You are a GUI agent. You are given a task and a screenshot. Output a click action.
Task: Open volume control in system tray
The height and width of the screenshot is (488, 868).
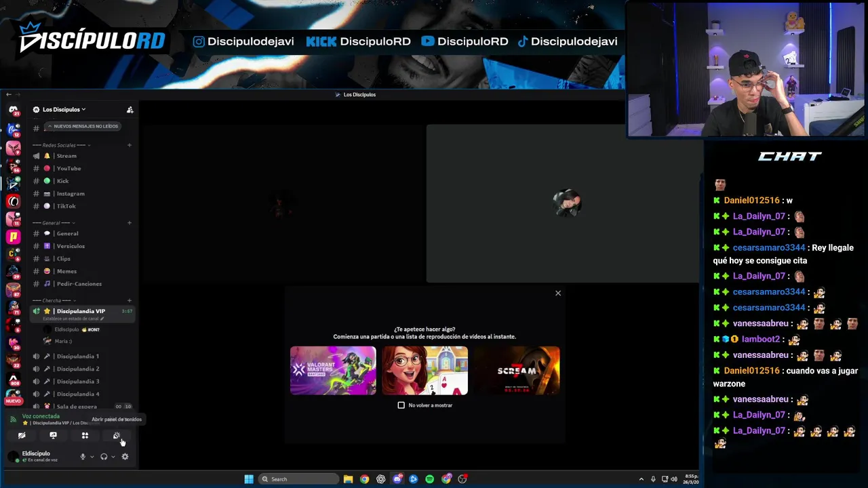[x=673, y=479]
